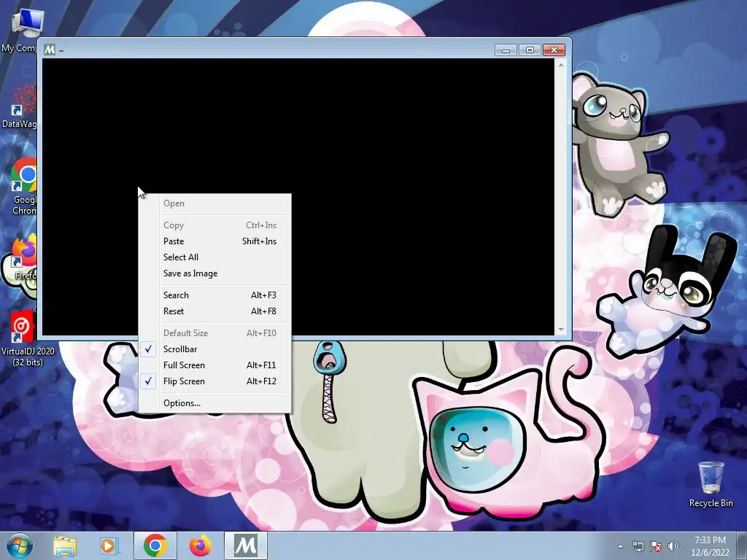This screenshot has height=560, width=747.
Task: Select Reset in the context menu
Action: pyautogui.click(x=215, y=311)
